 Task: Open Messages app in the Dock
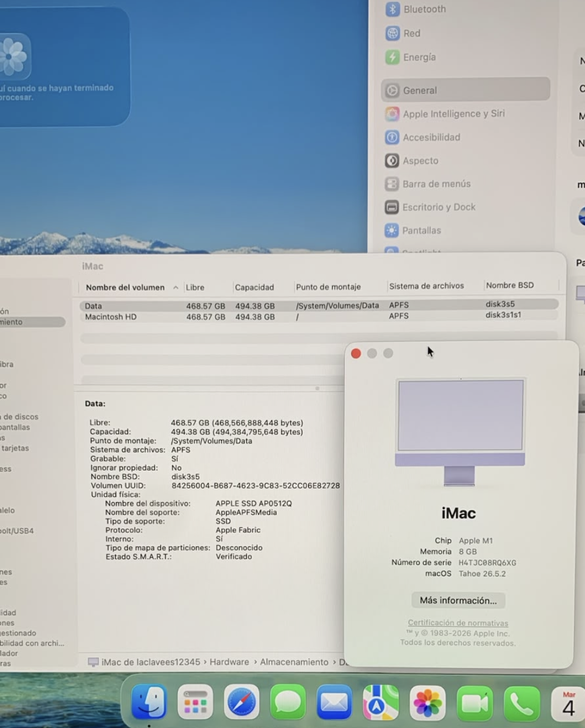click(288, 703)
